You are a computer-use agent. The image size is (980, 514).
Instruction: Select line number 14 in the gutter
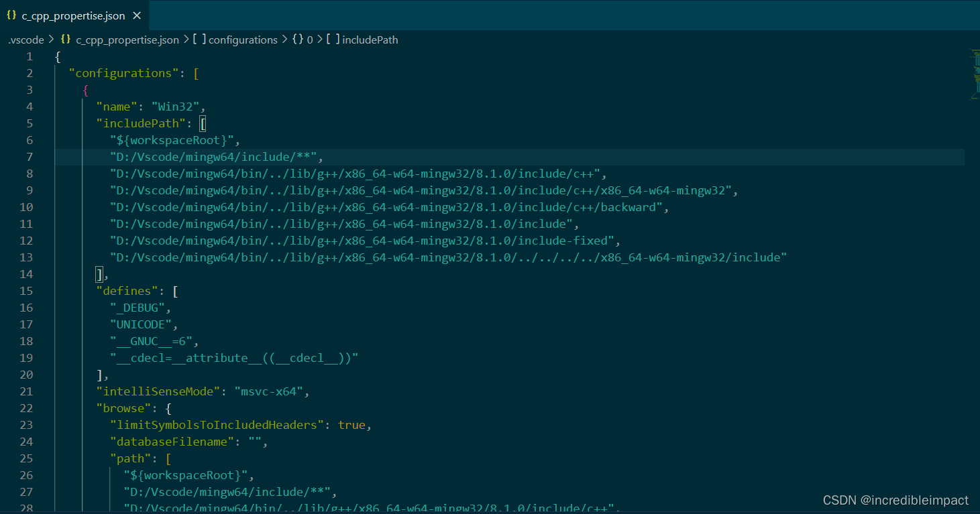(26, 274)
